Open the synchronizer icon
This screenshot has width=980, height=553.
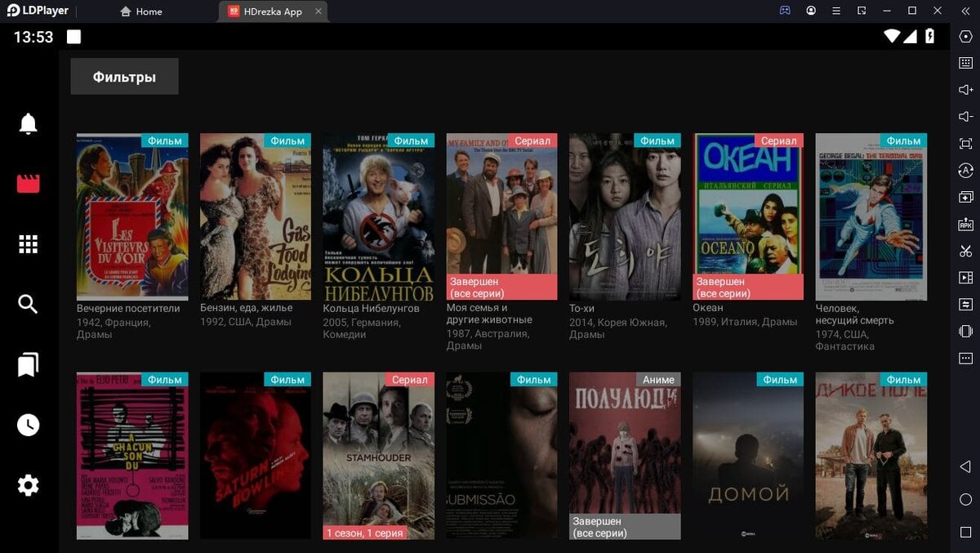pos(965,305)
